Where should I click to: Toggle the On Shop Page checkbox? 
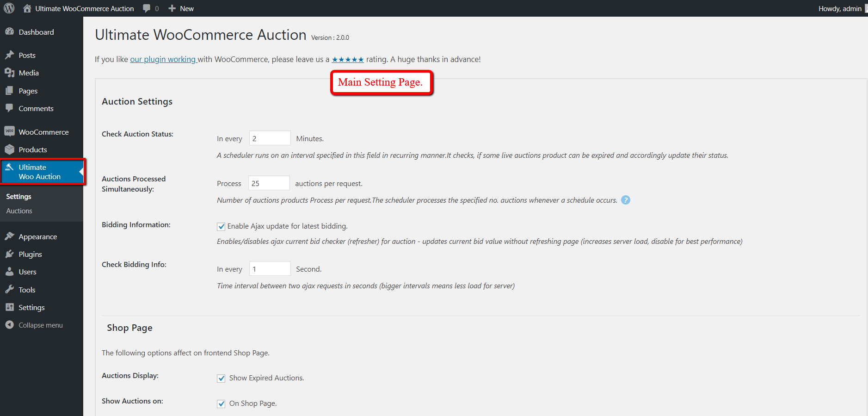tap(221, 404)
